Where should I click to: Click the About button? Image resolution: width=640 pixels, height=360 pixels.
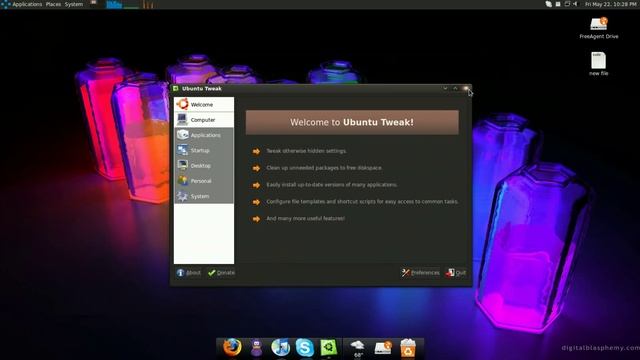click(x=189, y=273)
